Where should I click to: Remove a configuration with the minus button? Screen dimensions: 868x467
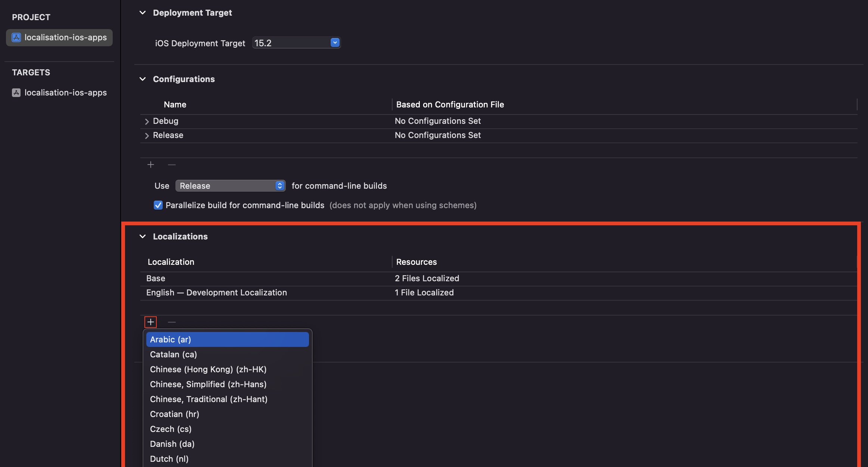point(172,164)
